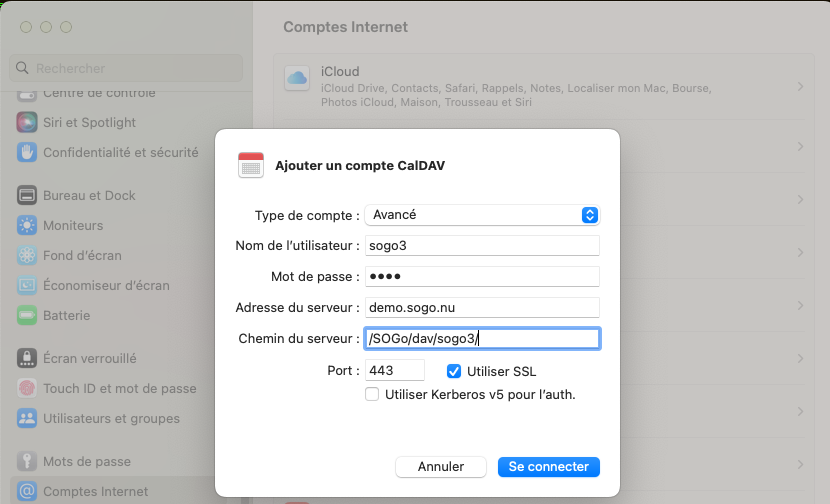The height and width of the screenshot is (504, 830).
Task: Enable Kerberos v5 authentication checkbox
Action: pyautogui.click(x=372, y=394)
